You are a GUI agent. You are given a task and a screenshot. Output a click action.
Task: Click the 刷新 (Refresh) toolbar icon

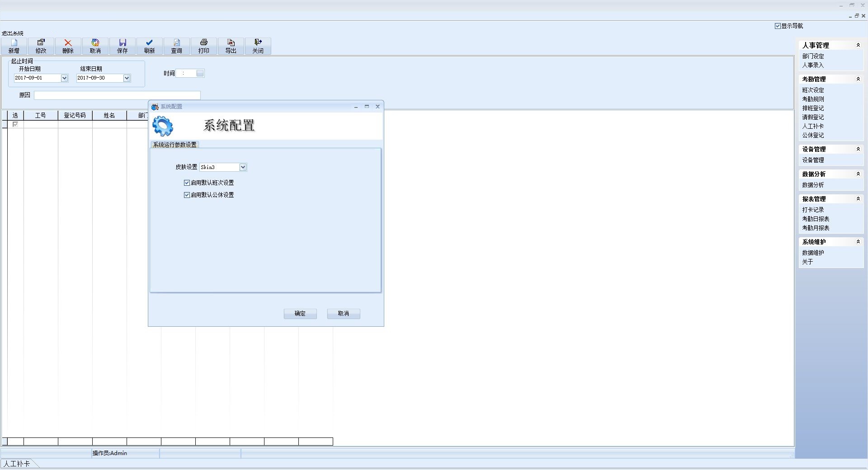(150, 46)
